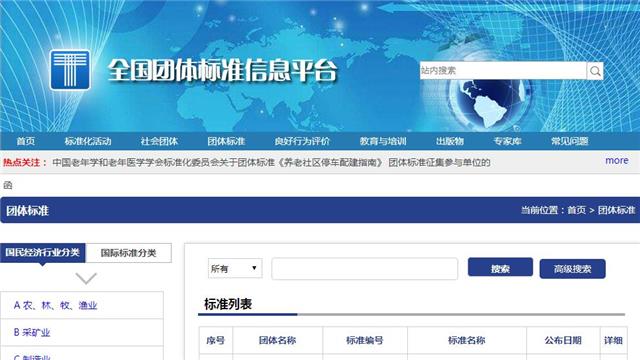Select 国民经济行业分类 tab

42,253
